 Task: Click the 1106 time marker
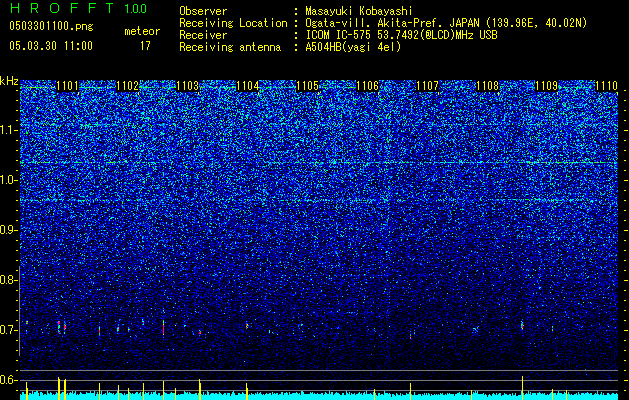tap(367, 86)
